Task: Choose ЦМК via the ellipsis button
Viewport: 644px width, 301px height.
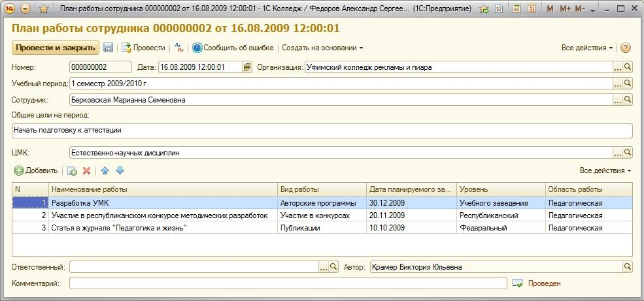Action: click(x=618, y=153)
